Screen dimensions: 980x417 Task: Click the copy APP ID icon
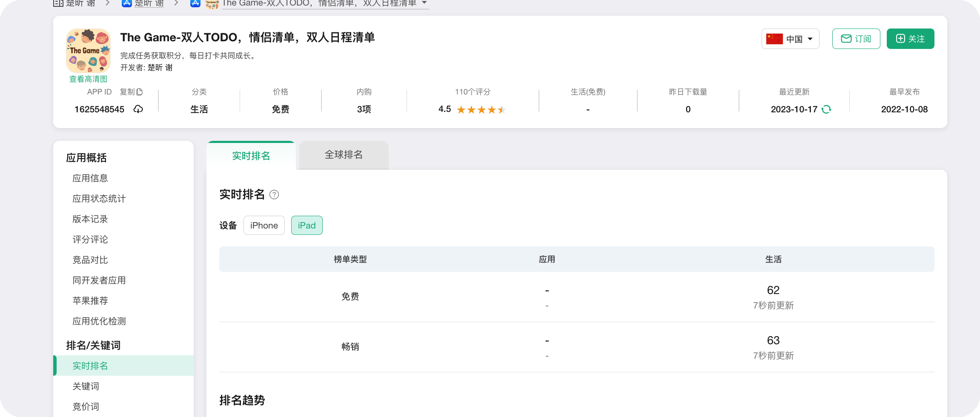tap(139, 92)
